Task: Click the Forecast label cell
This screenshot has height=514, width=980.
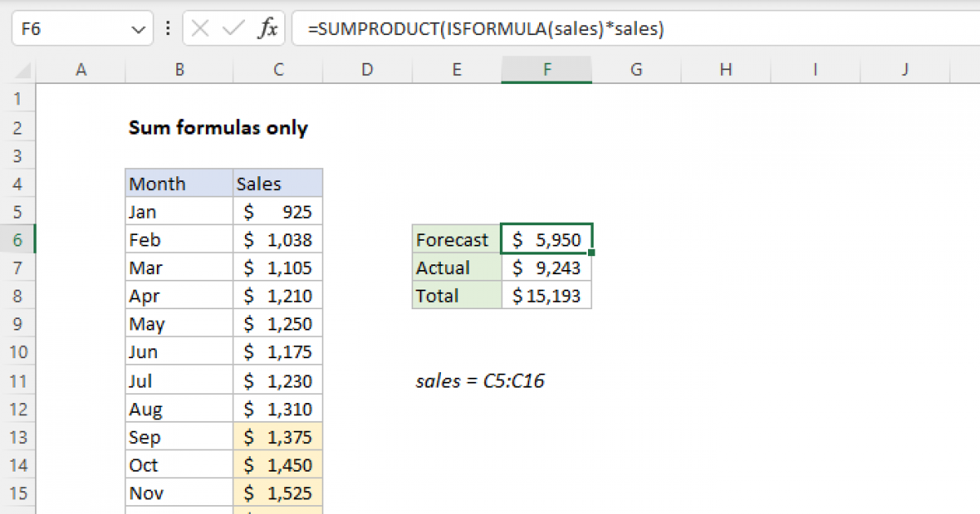Action: click(x=454, y=239)
